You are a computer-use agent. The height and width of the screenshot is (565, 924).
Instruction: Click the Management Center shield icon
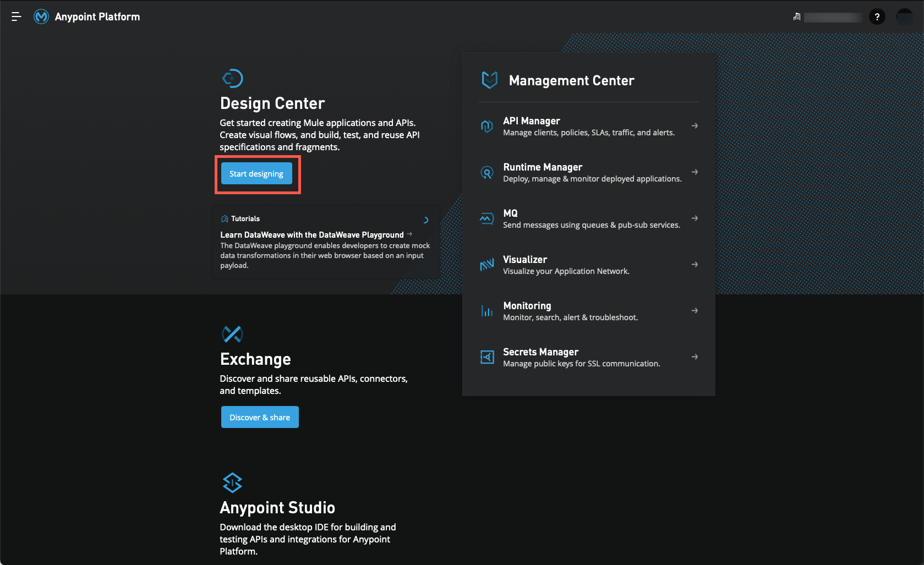[490, 80]
